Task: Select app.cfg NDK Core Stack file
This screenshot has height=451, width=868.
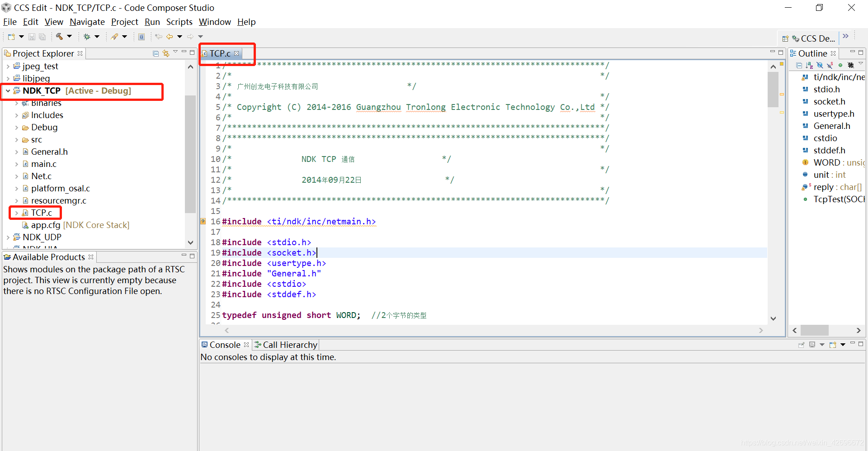Action: point(80,225)
